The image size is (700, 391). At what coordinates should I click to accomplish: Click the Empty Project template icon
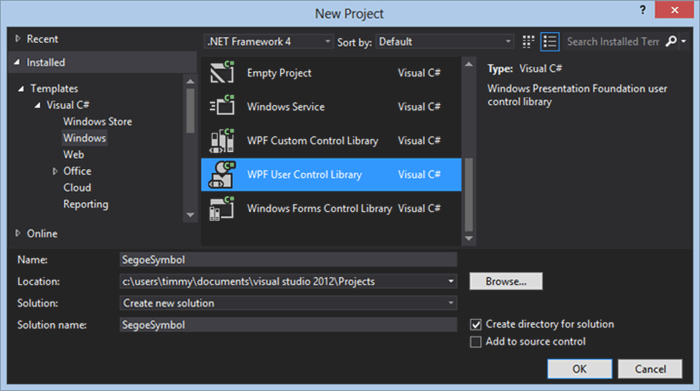(222, 72)
